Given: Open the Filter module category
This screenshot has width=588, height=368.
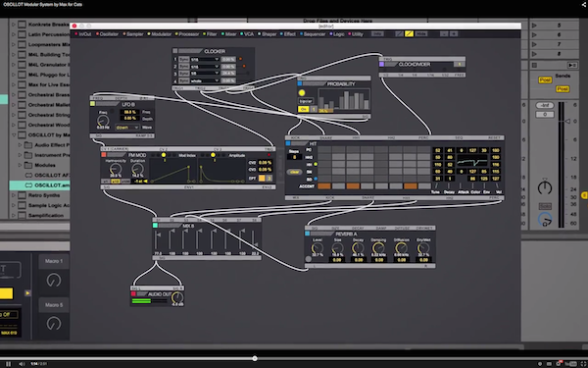Looking at the screenshot, I should point(210,34).
